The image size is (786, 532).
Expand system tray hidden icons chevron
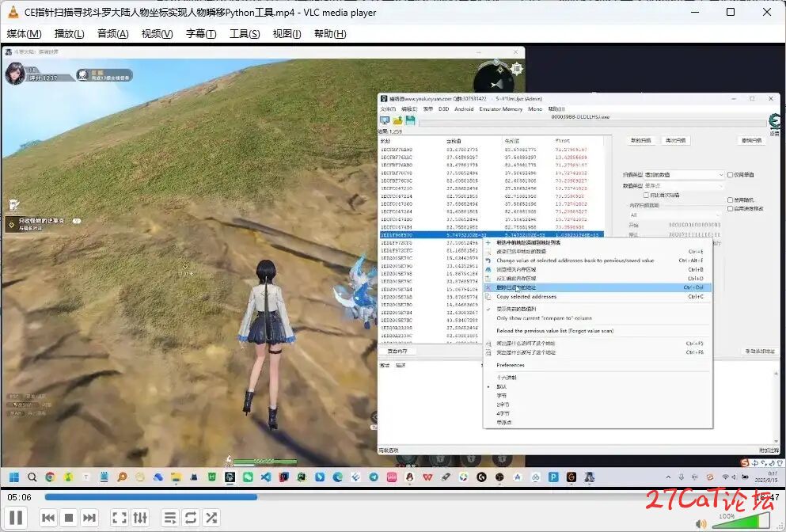(x=668, y=477)
